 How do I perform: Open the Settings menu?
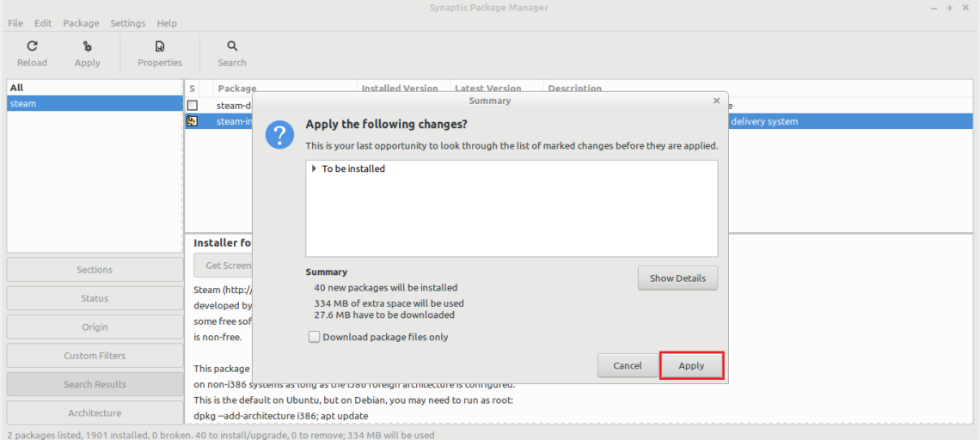click(127, 23)
